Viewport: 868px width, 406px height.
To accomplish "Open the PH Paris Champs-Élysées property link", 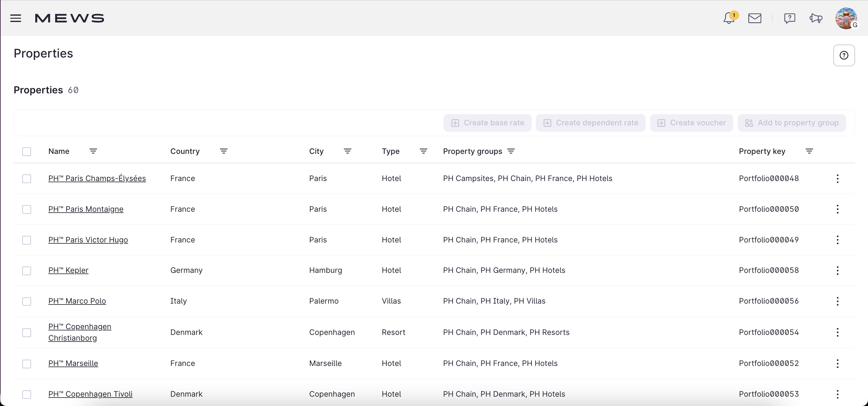I will 97,178.
